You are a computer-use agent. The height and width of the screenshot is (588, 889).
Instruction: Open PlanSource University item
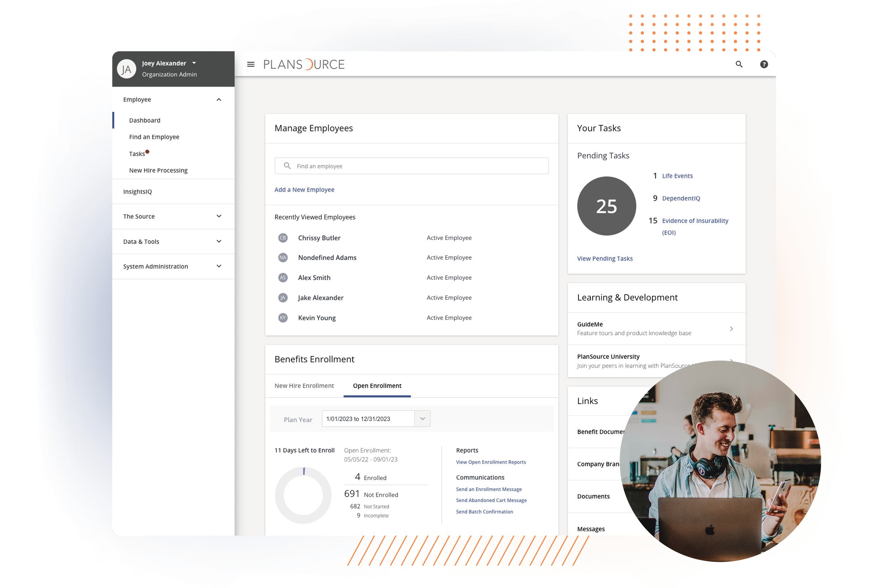(656, 361)
